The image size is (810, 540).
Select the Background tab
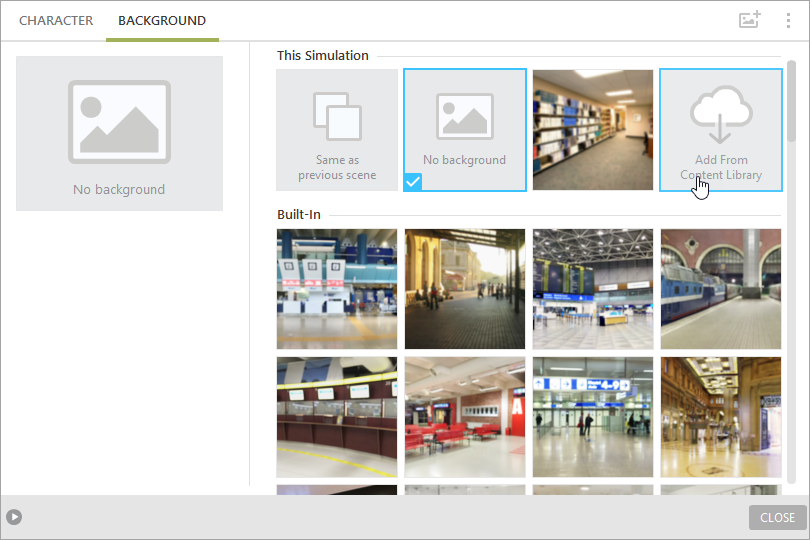pyautogui.click(x=162, y=21)
